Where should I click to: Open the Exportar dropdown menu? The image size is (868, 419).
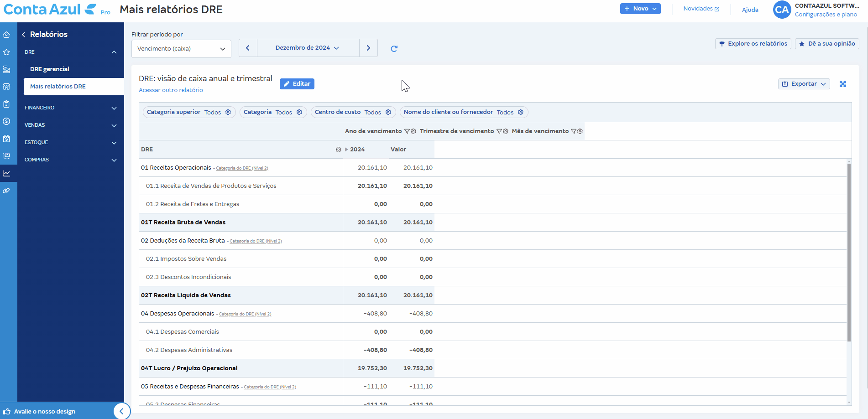point(804,84)
